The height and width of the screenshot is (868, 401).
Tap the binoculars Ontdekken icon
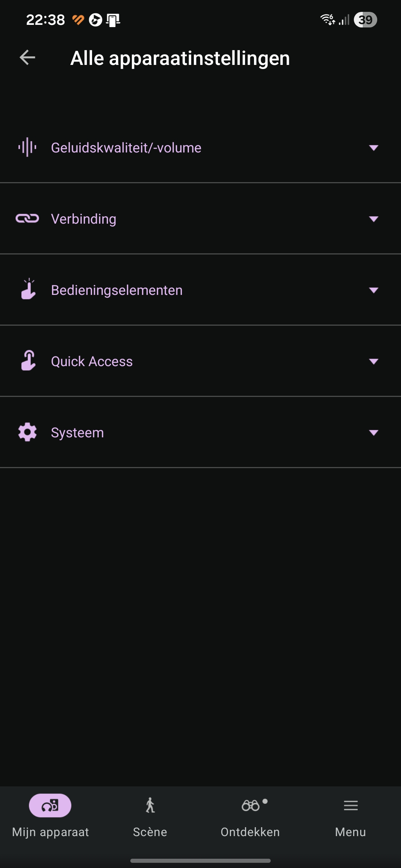(x=251, y=805)
